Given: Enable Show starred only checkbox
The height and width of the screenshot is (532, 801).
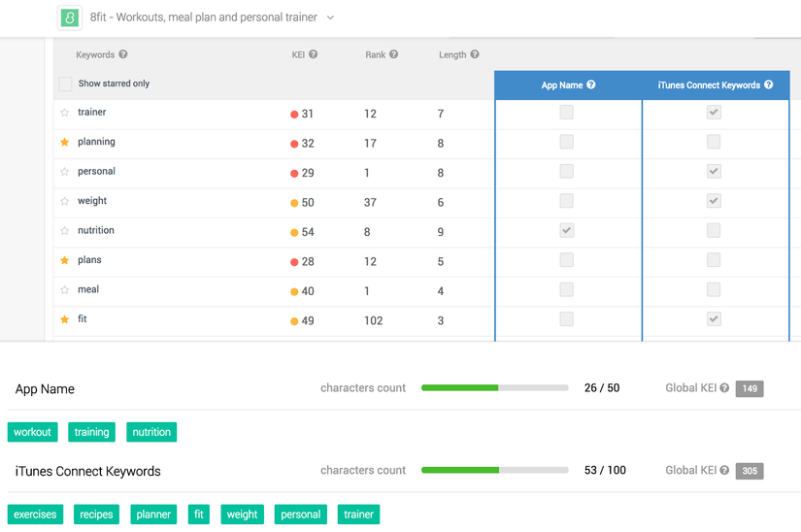Looking at the screenshot, I should point(65,84).
